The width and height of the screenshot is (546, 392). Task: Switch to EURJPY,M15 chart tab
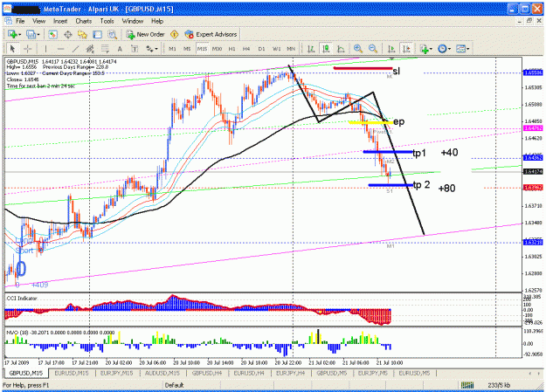point(117,373)
